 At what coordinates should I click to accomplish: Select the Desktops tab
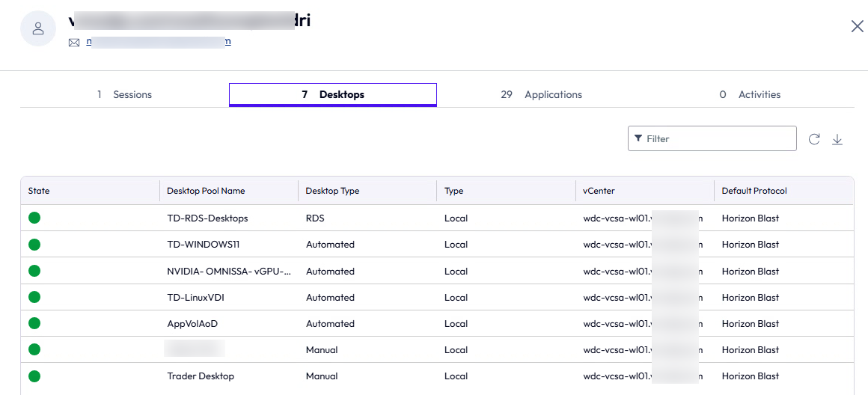coord(333,95)
